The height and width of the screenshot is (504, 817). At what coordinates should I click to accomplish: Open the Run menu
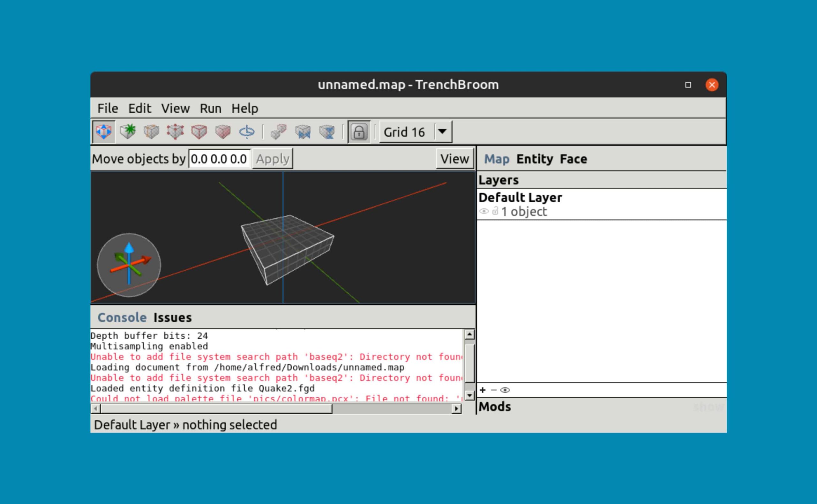pos(211,108)
